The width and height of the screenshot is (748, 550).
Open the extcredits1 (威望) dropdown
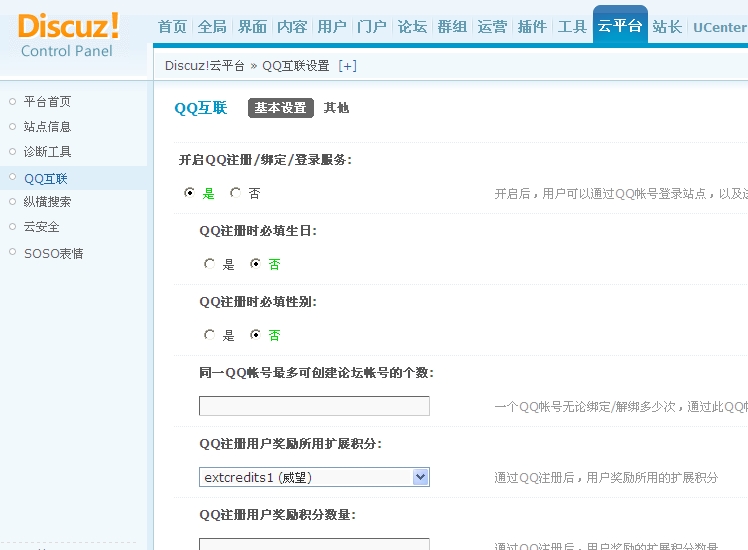[x=314, y=477]
